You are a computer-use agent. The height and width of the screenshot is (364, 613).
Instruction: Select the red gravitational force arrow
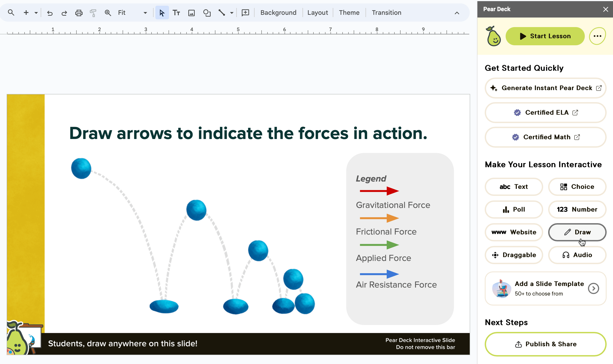(x=379, y=191)
